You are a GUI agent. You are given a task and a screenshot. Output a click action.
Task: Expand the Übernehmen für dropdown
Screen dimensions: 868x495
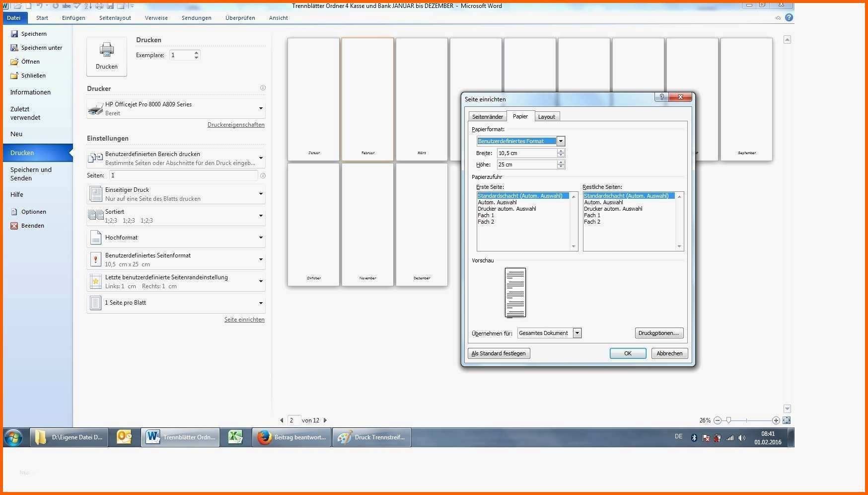577,333
